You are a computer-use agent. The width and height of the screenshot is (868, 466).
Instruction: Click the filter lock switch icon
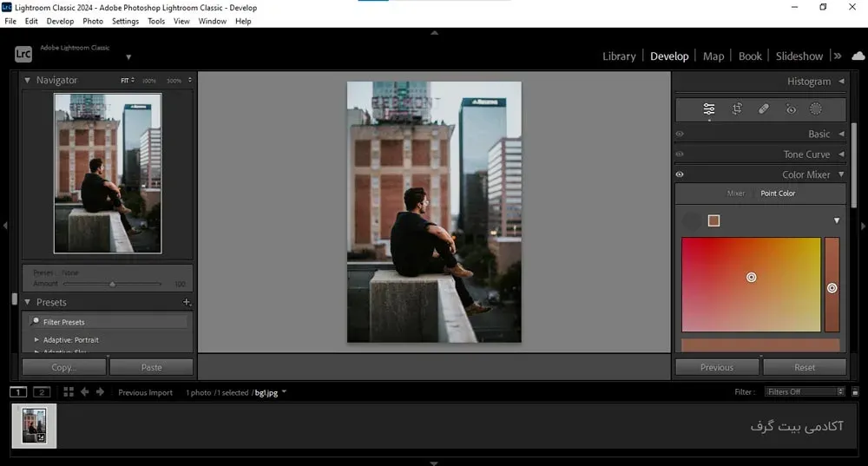click(x=855, y=392)
